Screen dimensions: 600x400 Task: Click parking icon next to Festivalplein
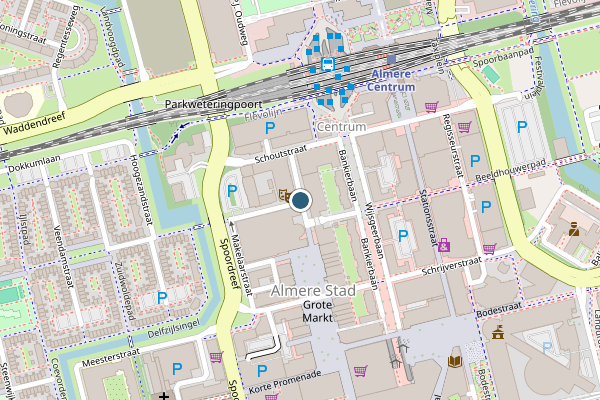pos(522,126)
